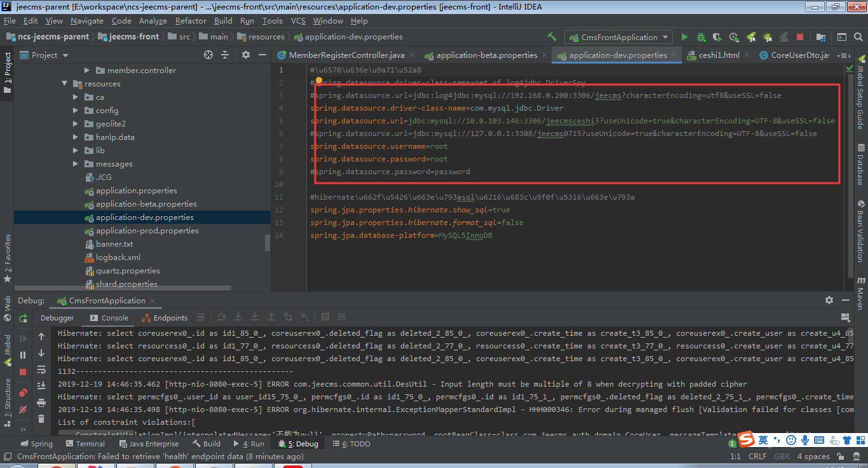Click the green Run button in toolbar
This screenshot has width=868, height=468.
(684, 38)
